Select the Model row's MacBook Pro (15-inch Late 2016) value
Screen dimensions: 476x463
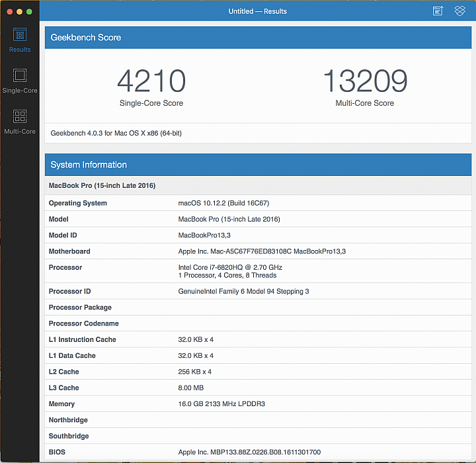(229, 219)
